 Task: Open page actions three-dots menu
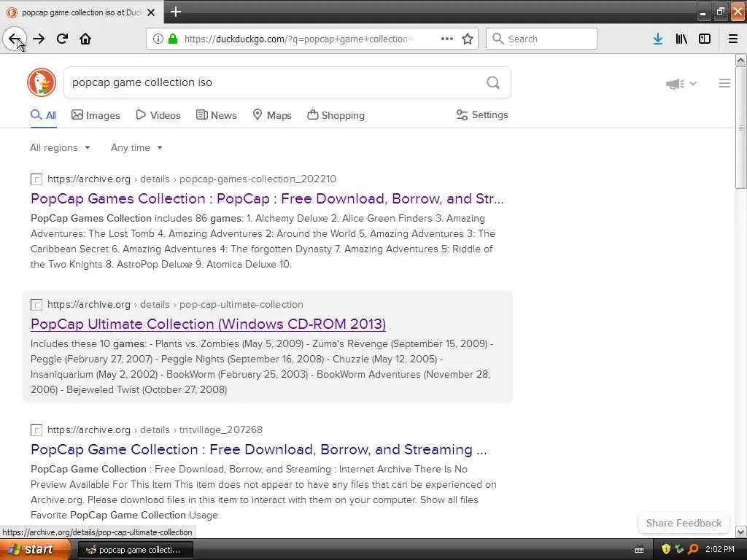[x=447, y=39]
